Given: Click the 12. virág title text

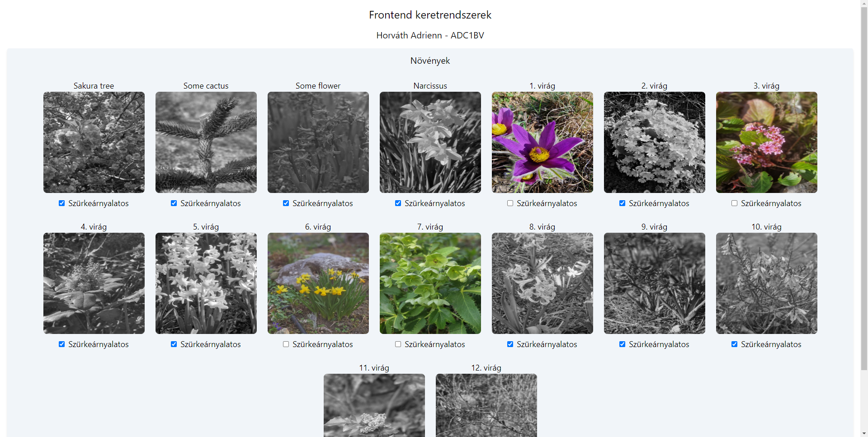Looking at the screenshot, I should pyautogui.click(x=486, y=368).
